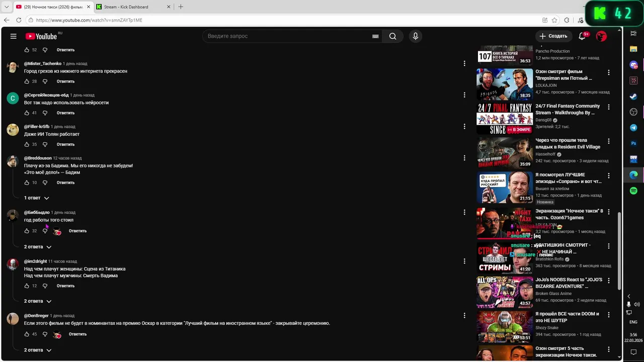The height and width of the screenshot is (362, 644).
Task: Bookmark this page with star icon
Action: click(x=554, y=20)
